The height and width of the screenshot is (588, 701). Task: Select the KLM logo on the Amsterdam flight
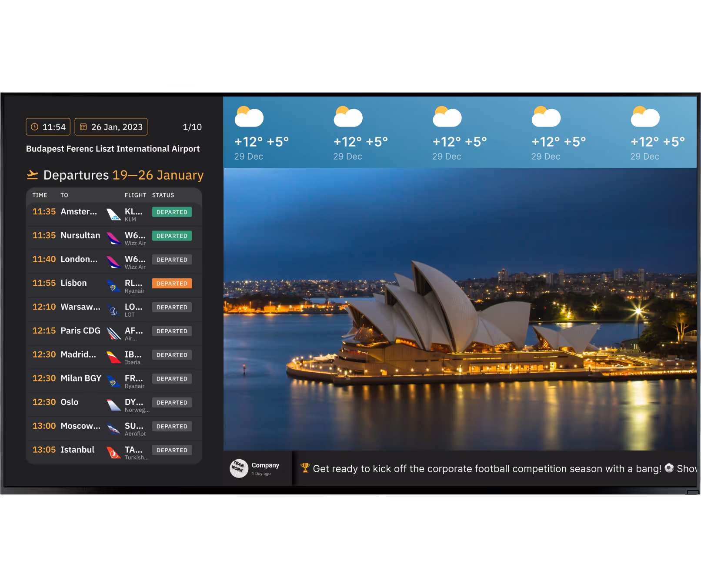114,214
